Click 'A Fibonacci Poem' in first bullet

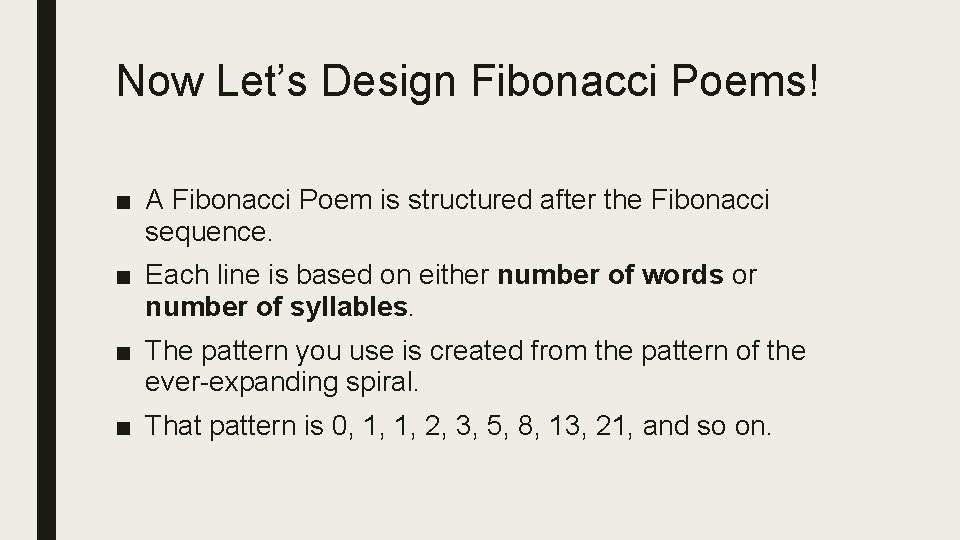click(x=258, y=200)
